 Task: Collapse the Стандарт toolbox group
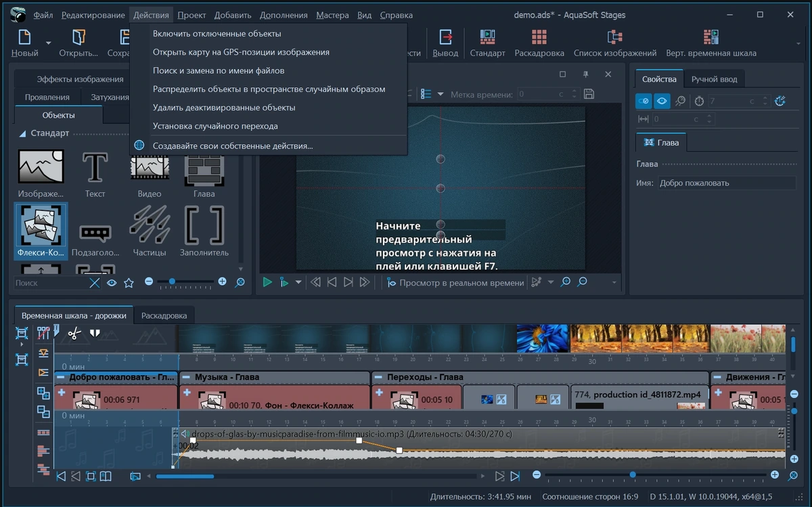point(22,133)
